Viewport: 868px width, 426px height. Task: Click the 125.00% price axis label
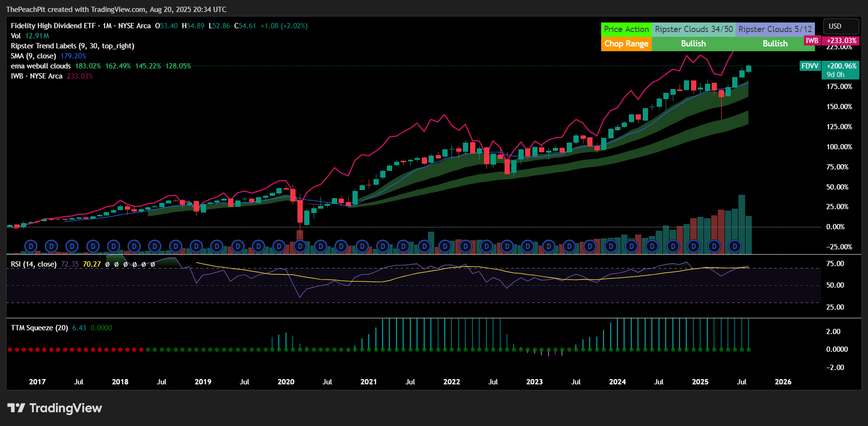coord(839,127)
